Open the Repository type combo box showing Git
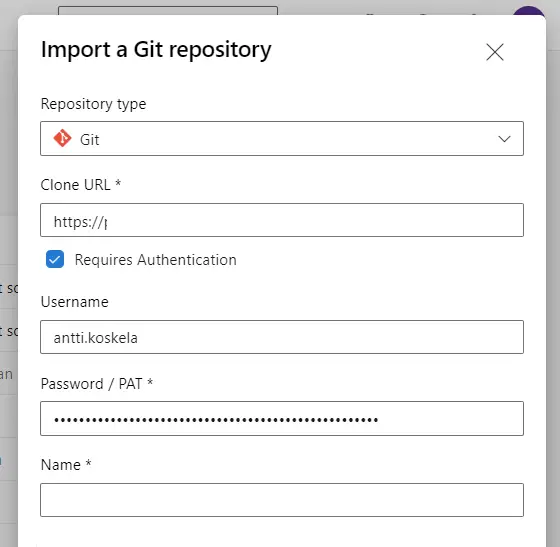The height and width of the screenshot is (547, 560). 282,139
